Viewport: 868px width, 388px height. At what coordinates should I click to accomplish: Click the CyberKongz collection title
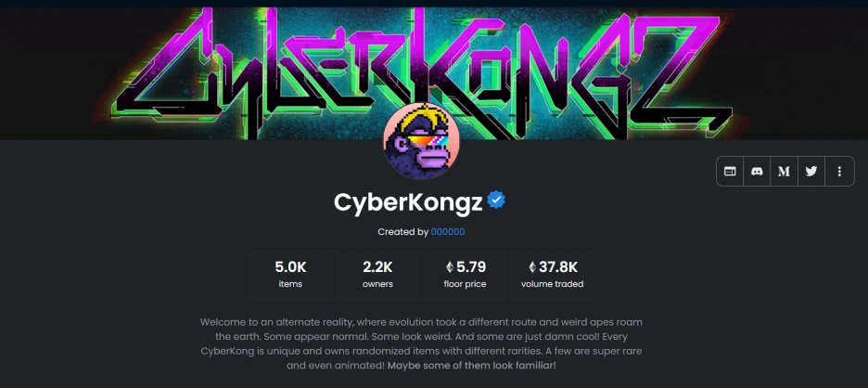[408, 203]
